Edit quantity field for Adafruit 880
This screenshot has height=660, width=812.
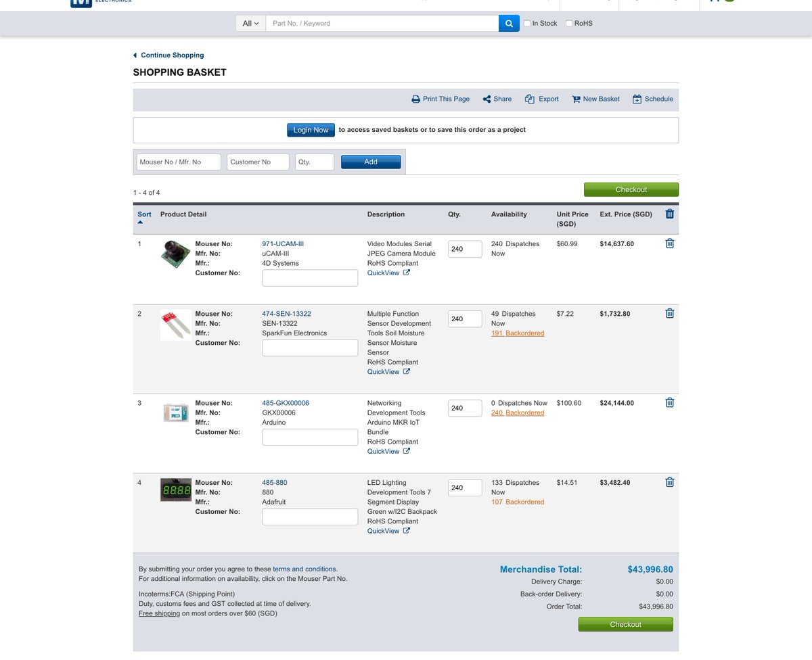click(x=465, y=488)
